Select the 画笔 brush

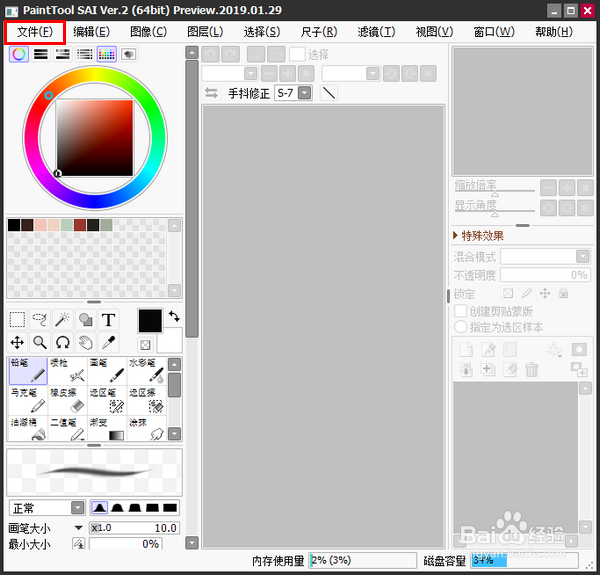[107, 371]
